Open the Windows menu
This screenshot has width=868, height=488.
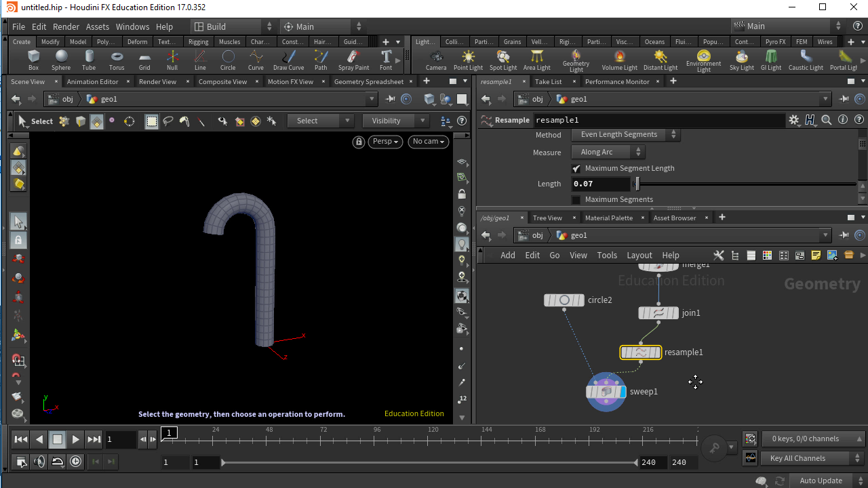(x=132, y=26)
